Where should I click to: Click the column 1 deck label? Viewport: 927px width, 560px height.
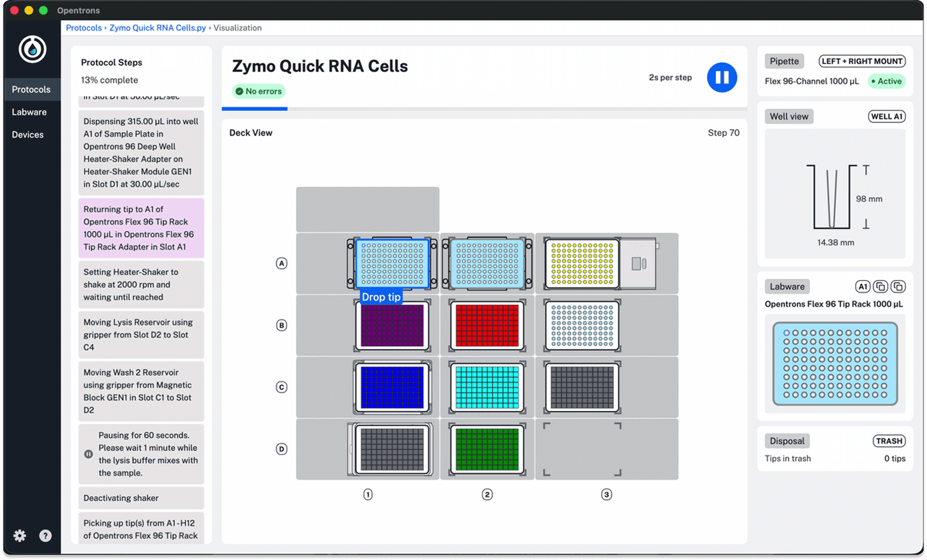point(368,495)
